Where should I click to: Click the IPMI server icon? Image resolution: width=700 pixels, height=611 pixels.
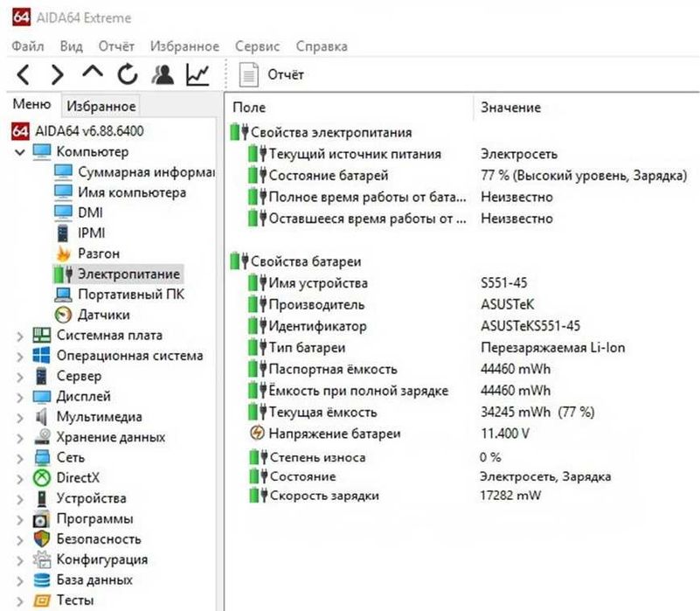pos(63,233)
